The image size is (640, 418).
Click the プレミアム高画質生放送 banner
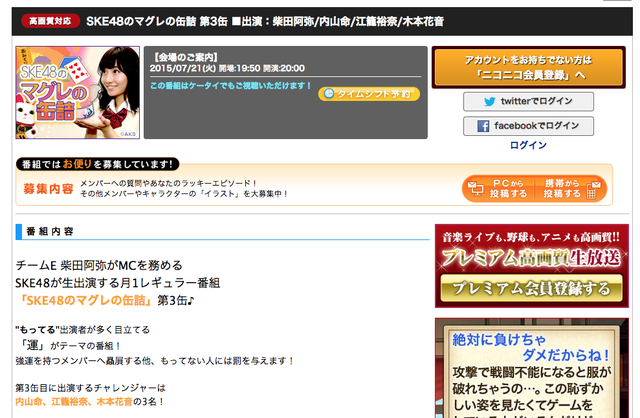tap(531, 266)
